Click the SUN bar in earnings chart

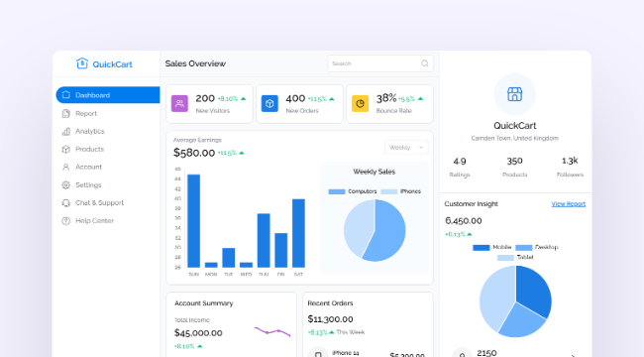(x=194, y=221)
